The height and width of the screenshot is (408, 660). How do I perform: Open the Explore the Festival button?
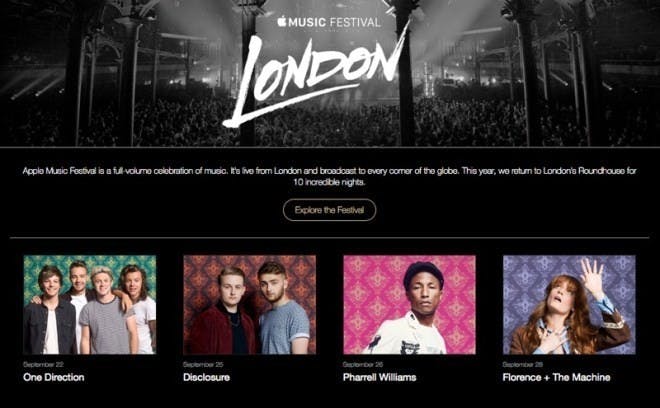[329, 210]
